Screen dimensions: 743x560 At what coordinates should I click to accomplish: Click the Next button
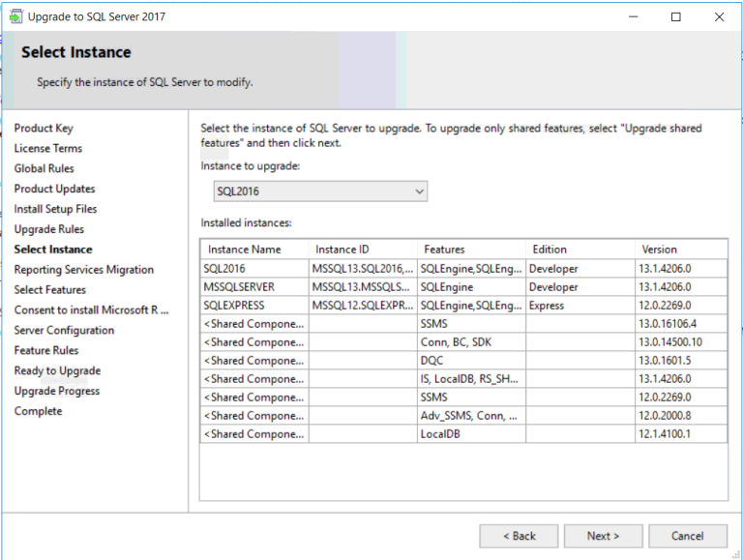coord(603,536)
